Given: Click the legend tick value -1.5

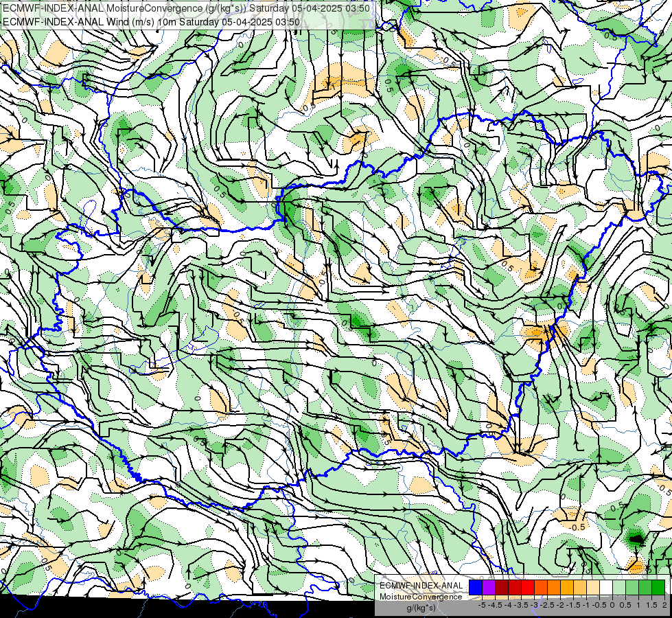Looking at the screenshot, I should point(573,605).
